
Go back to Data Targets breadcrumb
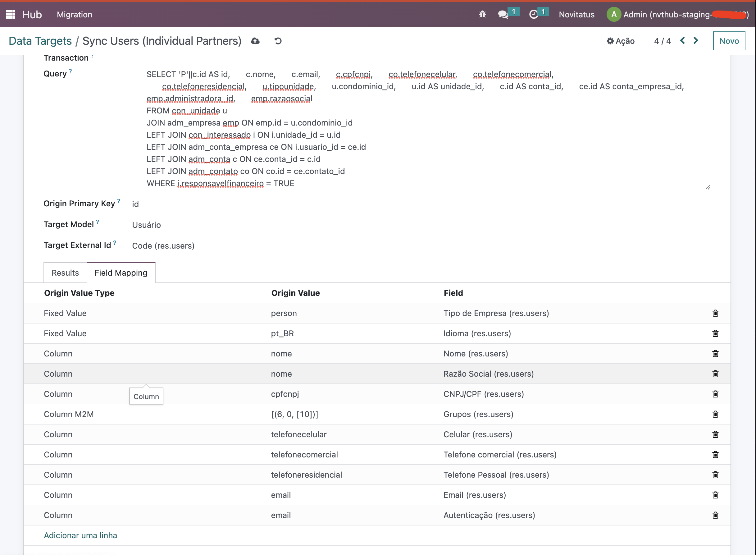40,41
